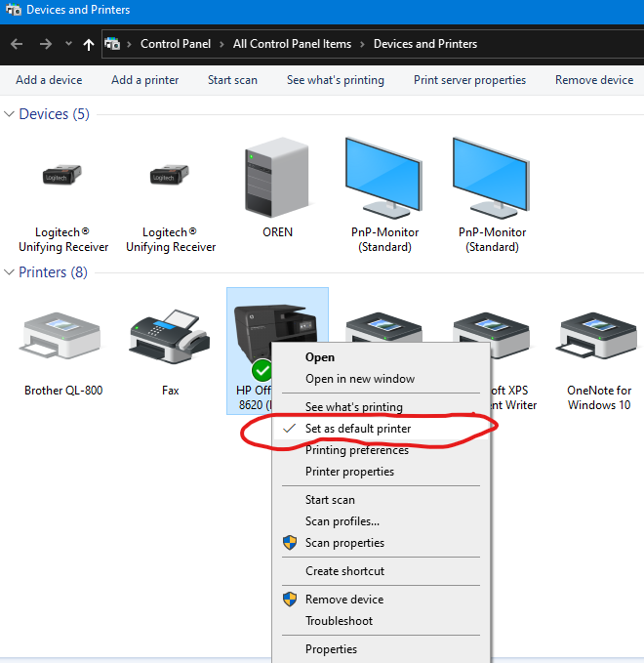This screenshot has width=644, height=663.
Task: Click the OneNote for Windows 10 label
Action: [x=599, y=397]
